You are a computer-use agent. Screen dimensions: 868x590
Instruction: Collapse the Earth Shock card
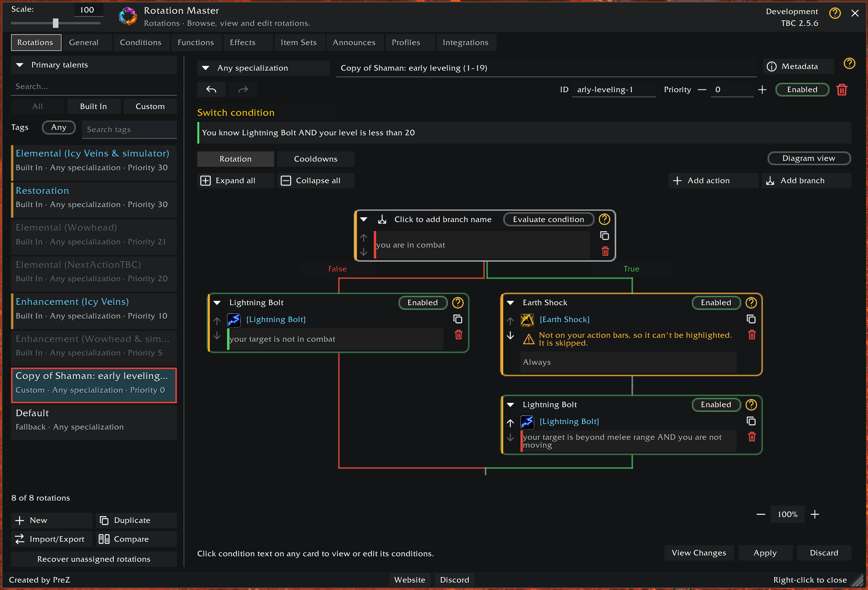pos(510,303)
